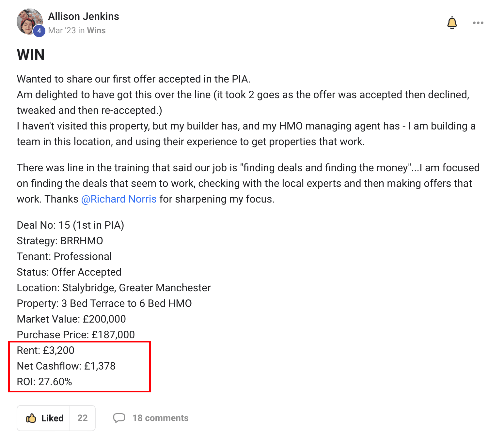
Task: Click the Purchase Price: £187,000 line
Action: coord(76,335)
